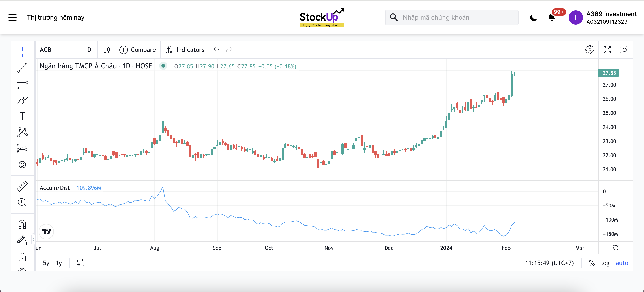Change the candlestick chart style
Viewport: 644px width, 292px height.
(106, 50)
